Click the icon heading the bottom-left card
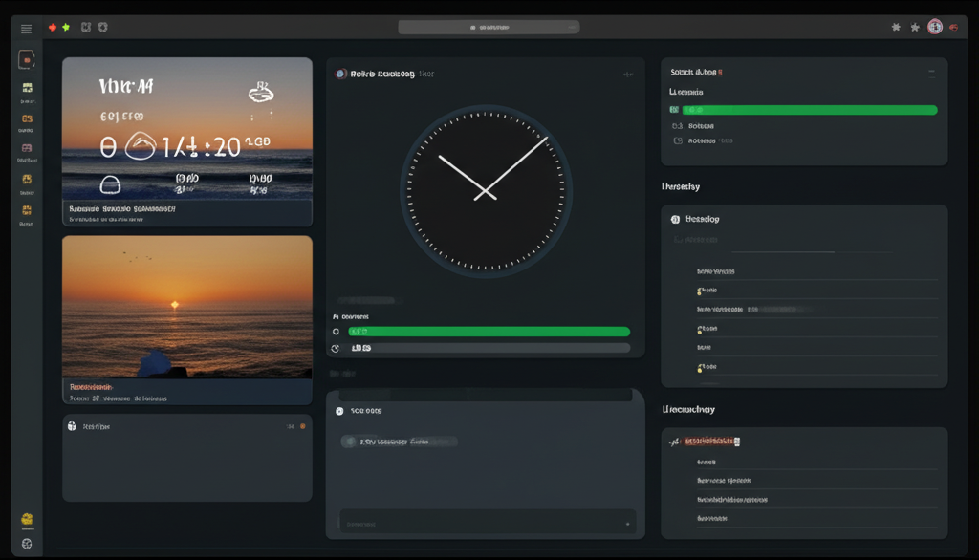 coord(72,426)
